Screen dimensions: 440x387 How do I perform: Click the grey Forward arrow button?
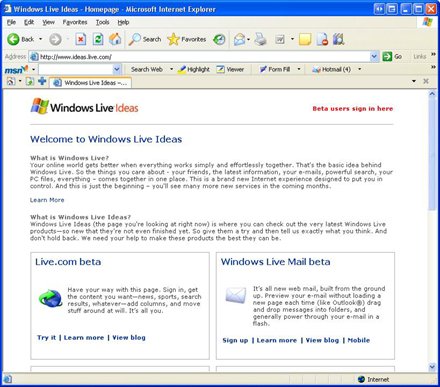tap(55, 39)
